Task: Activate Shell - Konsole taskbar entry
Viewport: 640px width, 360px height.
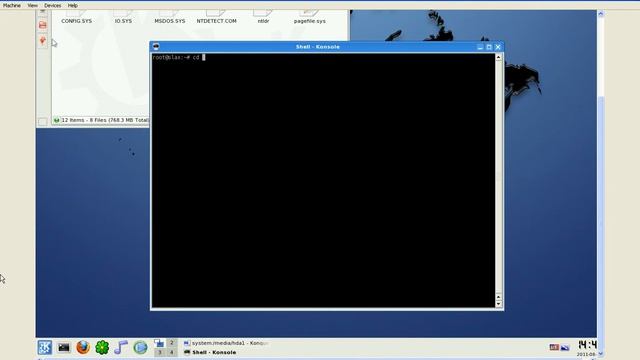Action: 210,352
